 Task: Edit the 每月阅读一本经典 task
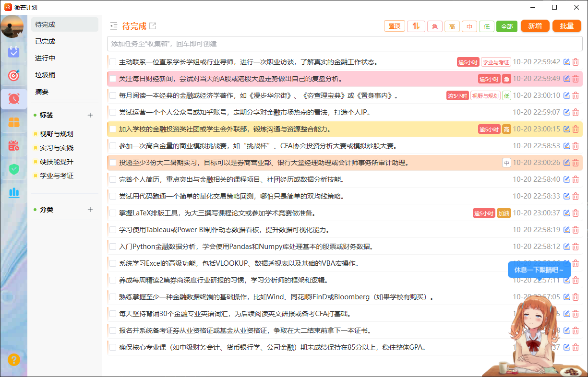(567, 95)
